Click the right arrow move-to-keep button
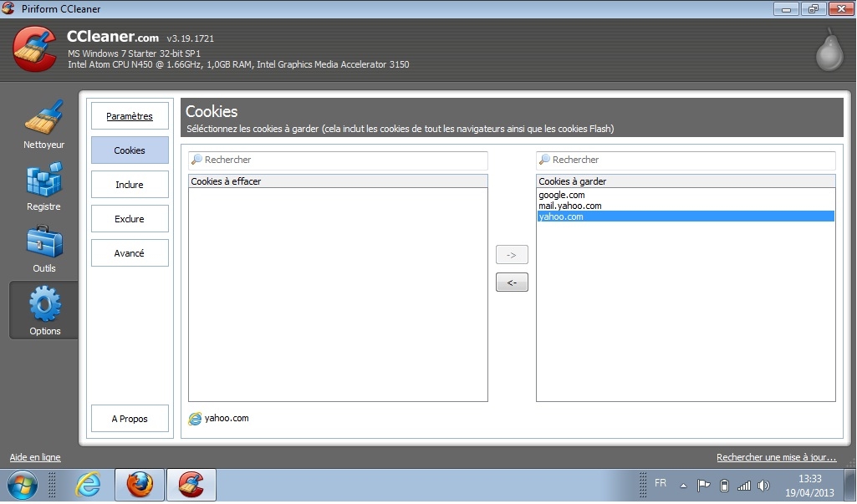 [512, 255]
